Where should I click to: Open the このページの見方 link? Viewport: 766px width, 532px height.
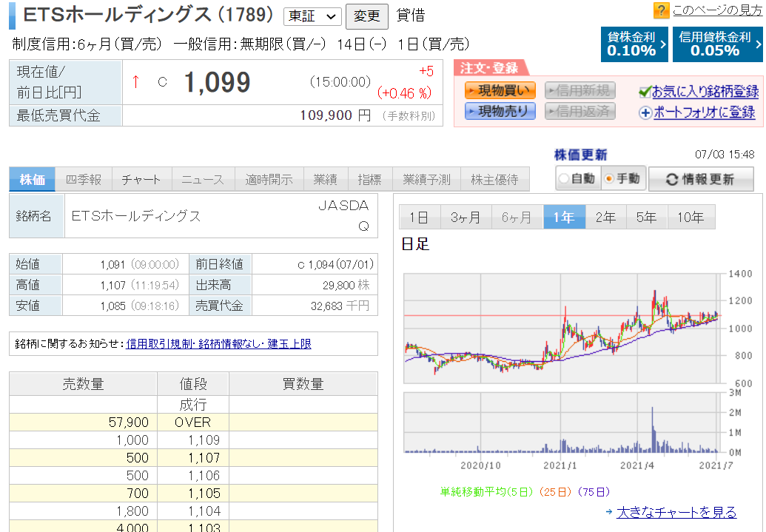click(717, 10)
